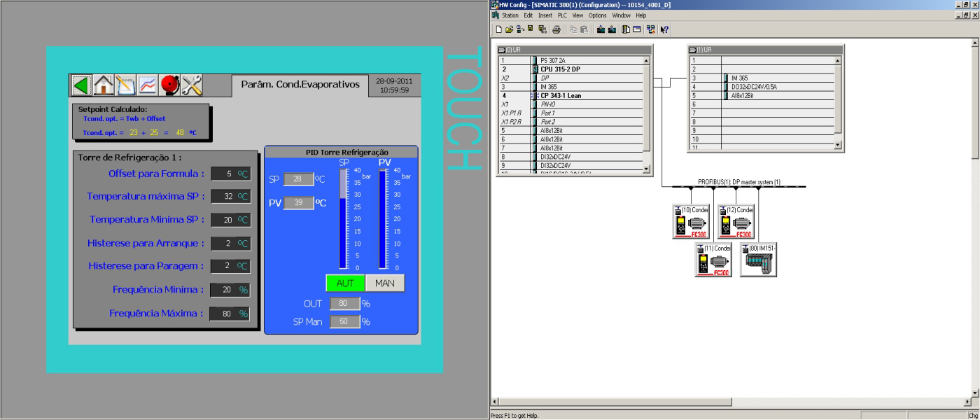Open the red alarm bell screen
The width and height of the screenshot is (980, 420).
(170, 85)
